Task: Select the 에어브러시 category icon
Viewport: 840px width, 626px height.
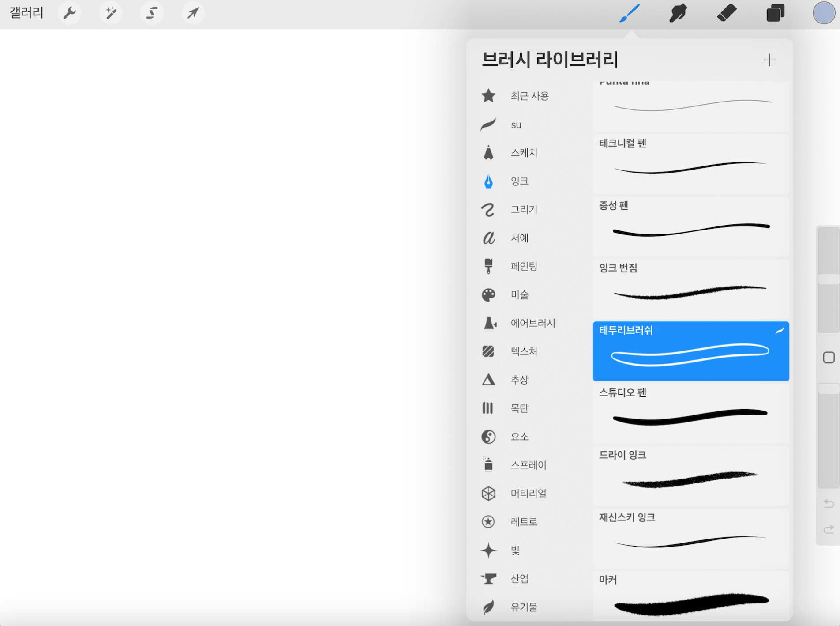Action: (x=489, y=323)
